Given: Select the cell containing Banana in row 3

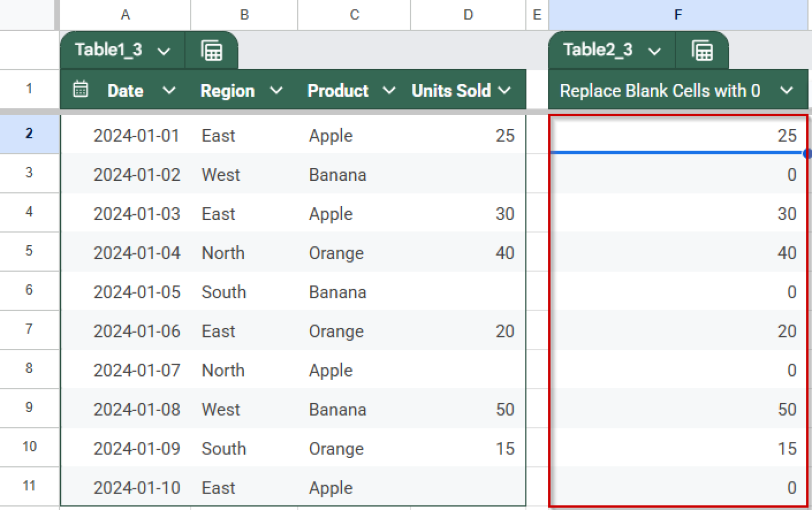Looking at the screenshot, I should coord(337,174).
